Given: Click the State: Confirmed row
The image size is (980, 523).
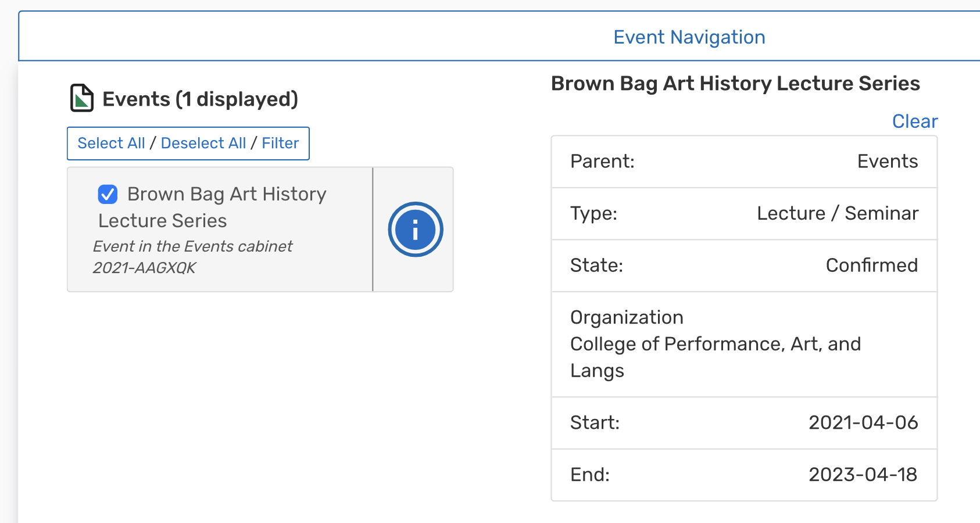Looking at the screenshot, I should coord(743,266).
